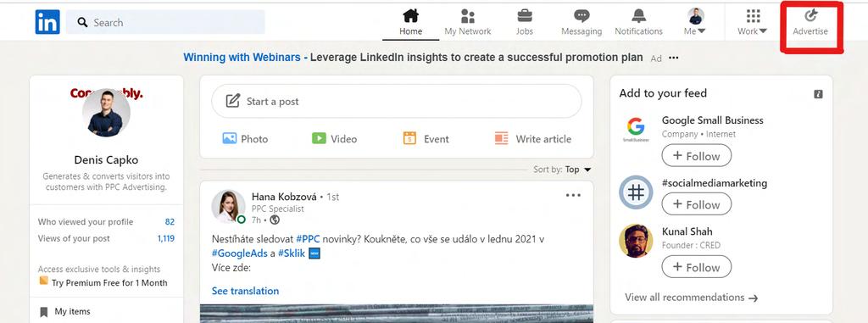The height and width of the screenshot is (323, 868).
Task: Click the Search input field
Action: tap(165, 22)
